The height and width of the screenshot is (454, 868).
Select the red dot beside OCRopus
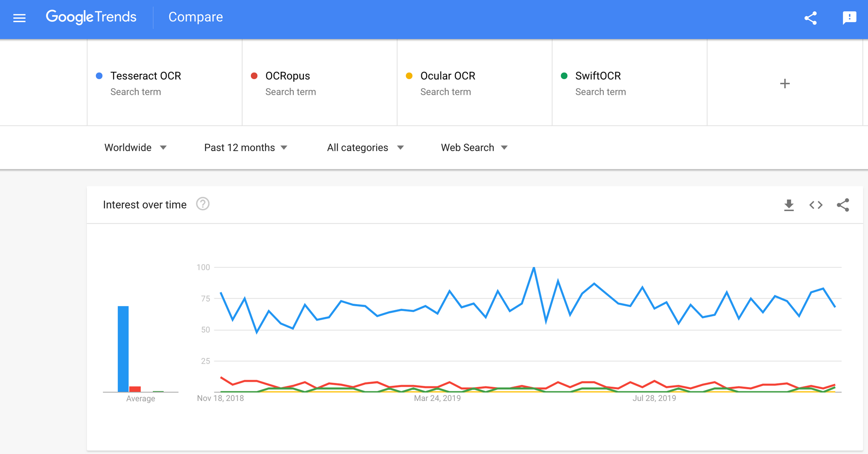(x=254, y=76)
